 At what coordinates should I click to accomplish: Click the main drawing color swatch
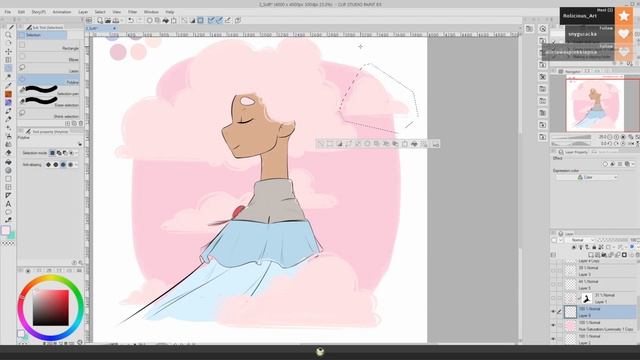click(6, 230)
